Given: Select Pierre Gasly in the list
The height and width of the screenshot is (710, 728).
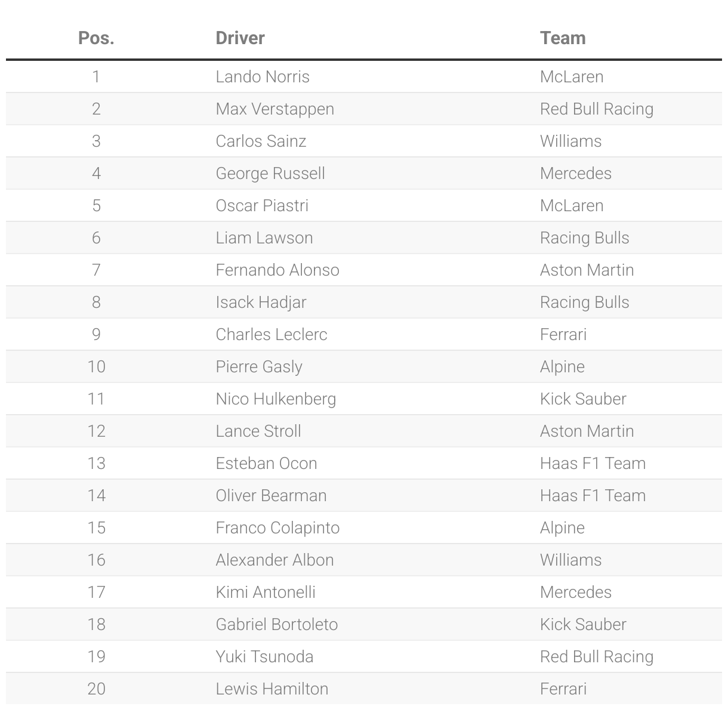Looking at the screenshot, I should click(x=259, y=367).
